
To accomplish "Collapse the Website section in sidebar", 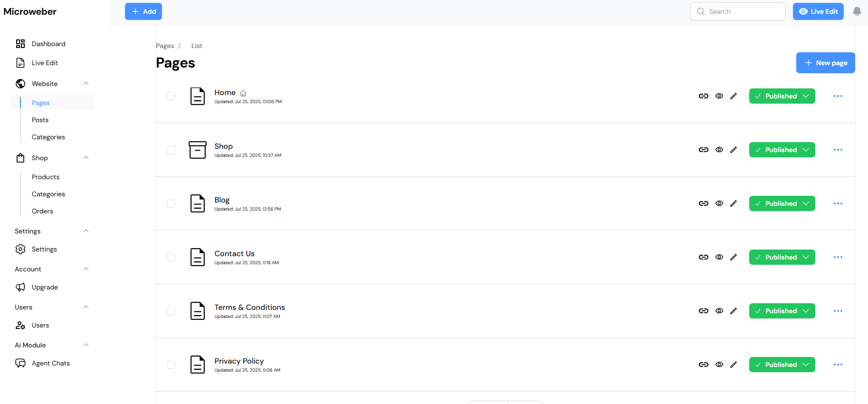I will pos(86,84).
